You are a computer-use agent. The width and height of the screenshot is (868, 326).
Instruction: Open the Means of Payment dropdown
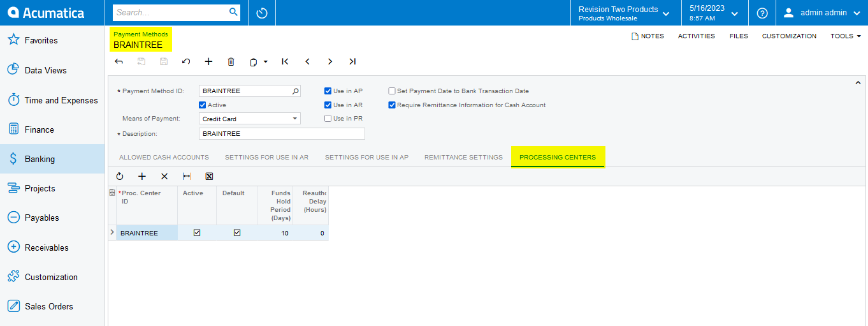point(295,119)
